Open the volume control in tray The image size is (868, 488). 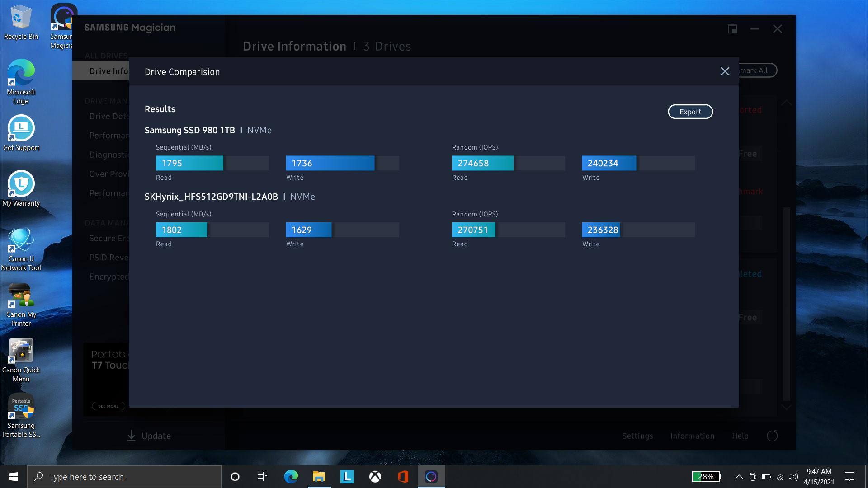pos(793,477)
